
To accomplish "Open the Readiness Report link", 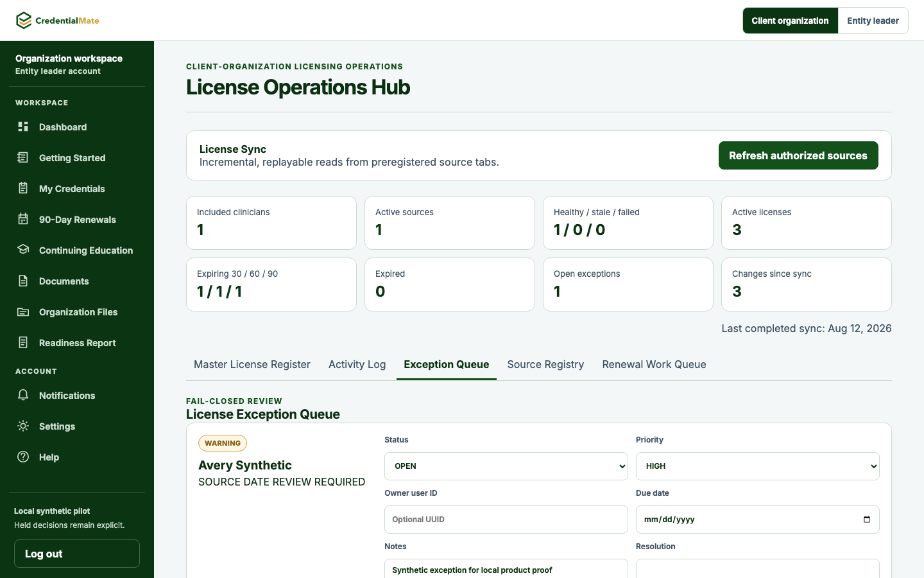I will 77,343.
